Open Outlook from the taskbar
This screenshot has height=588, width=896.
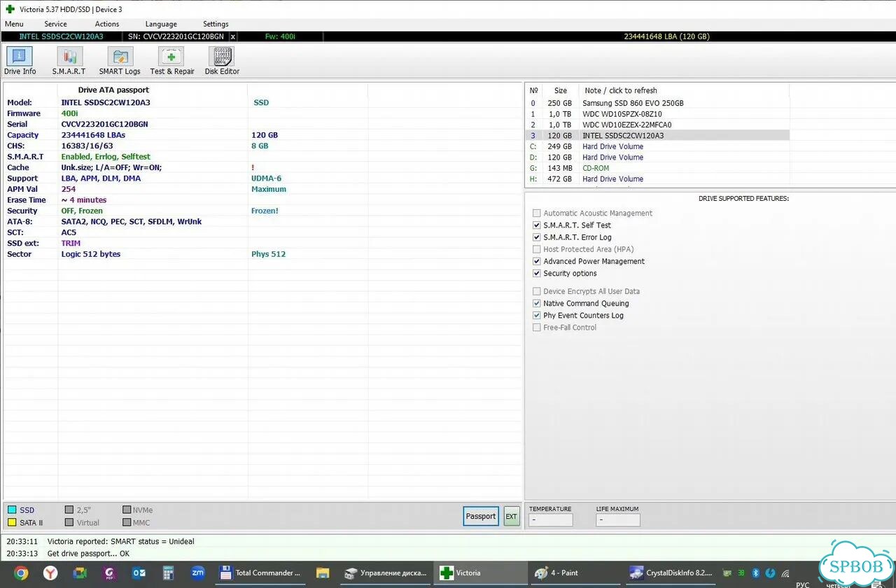coord(139,573)
